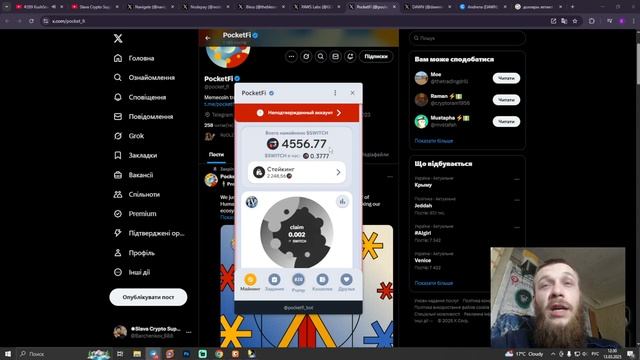Viewport: 640px width, 360px height.
Task: Open Підтверджені організації item
Action: (149, 233)
